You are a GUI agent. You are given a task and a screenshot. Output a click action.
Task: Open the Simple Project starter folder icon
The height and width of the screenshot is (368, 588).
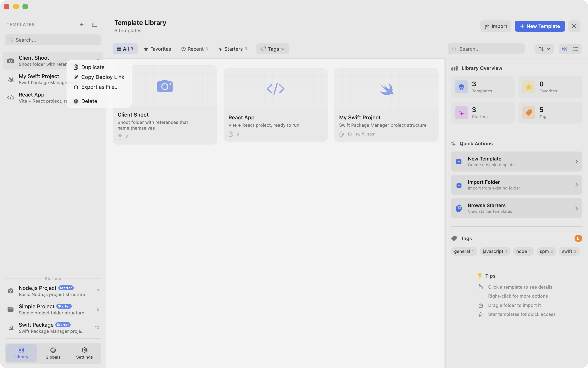coord(10,309)
